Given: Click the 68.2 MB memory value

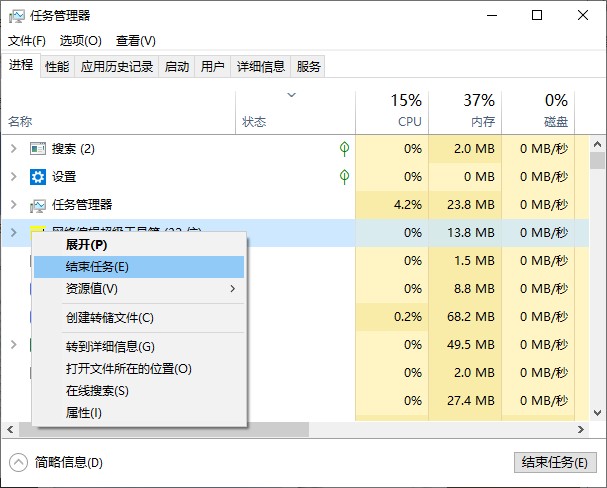Looking at the screenshot, I should 471,317.
